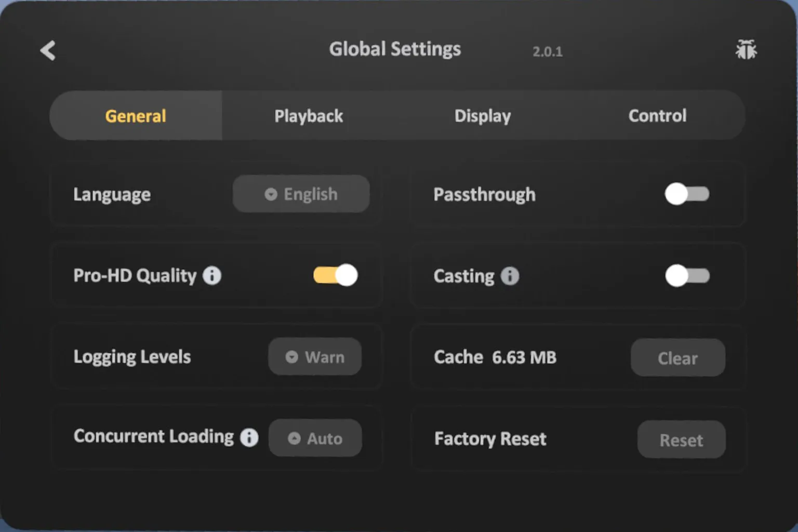This screenshot has height=532, width=798.
Task: Click the Factory Reset button
Action: pyautogui.click(x=682, y=440)
